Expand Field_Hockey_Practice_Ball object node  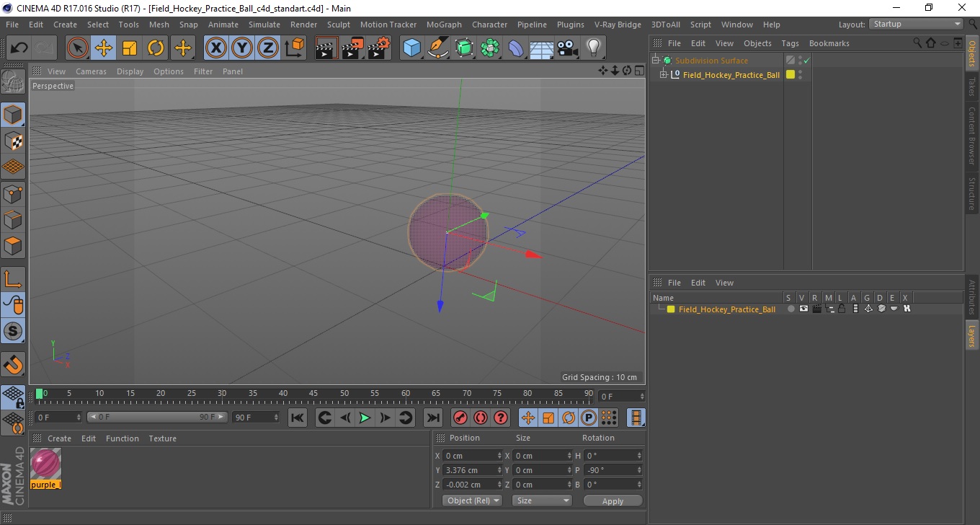(x=664, y=75)
